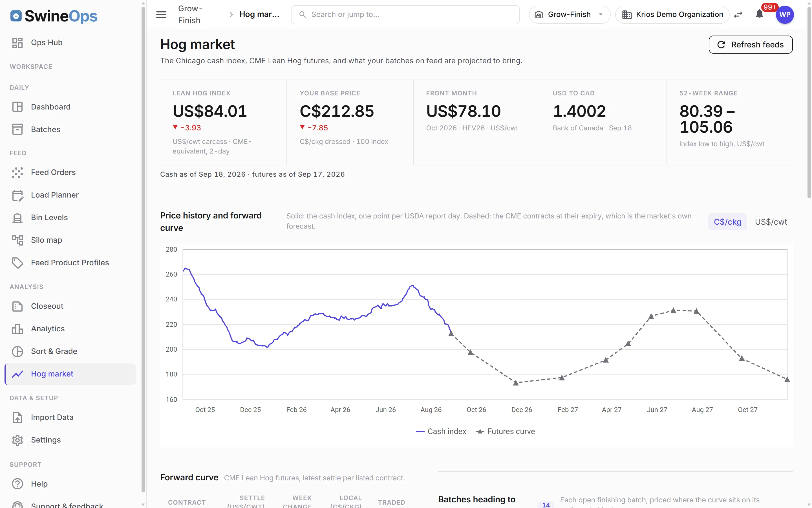Toggle the hamburger menu sidebar
This screenshot has height=508, width=812.
click(x=161, y=14)
